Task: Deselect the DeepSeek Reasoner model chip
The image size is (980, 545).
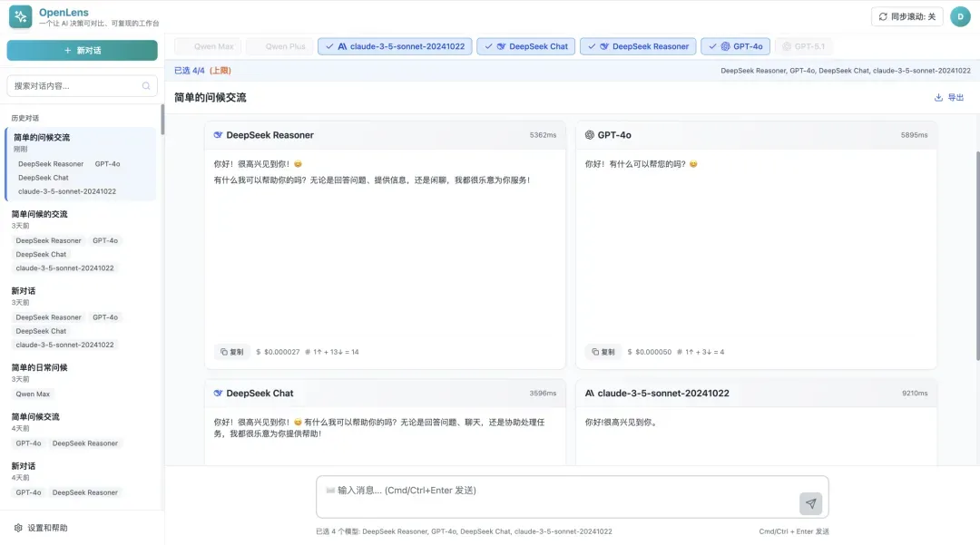Action: 638,46
